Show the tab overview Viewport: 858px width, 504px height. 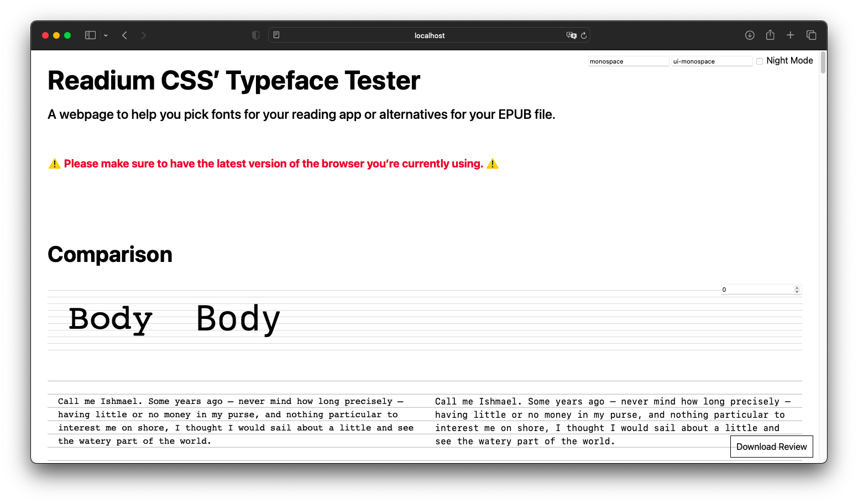(812, 35)
